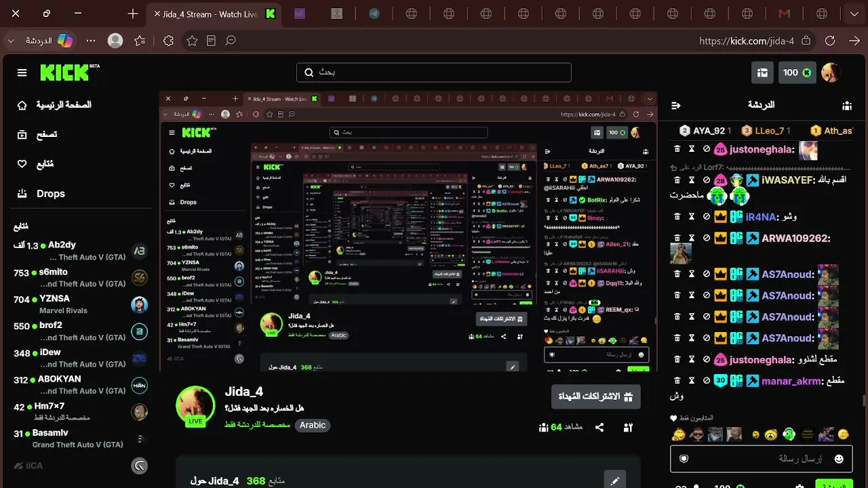Timeout manar_akrm with the hourglass icon
Image resolution: width=868 pixels, height=488 pixels.
point(692,381)
